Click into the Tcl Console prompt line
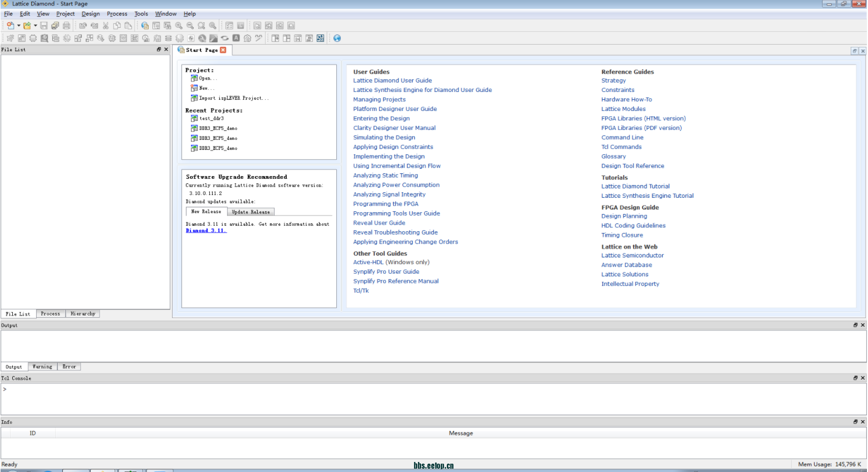The height and width of the screenshot is (472, 868). [x=433, y=390]
